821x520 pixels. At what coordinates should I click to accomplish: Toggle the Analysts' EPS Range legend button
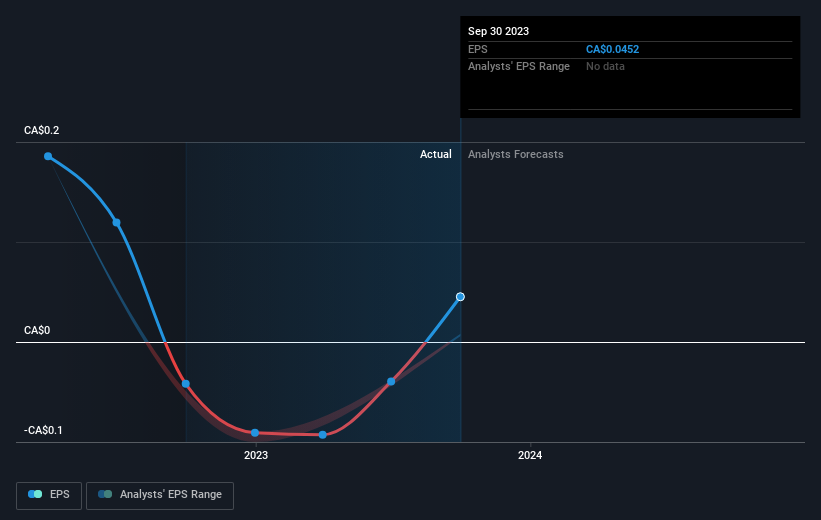click(x=160, y=495)
